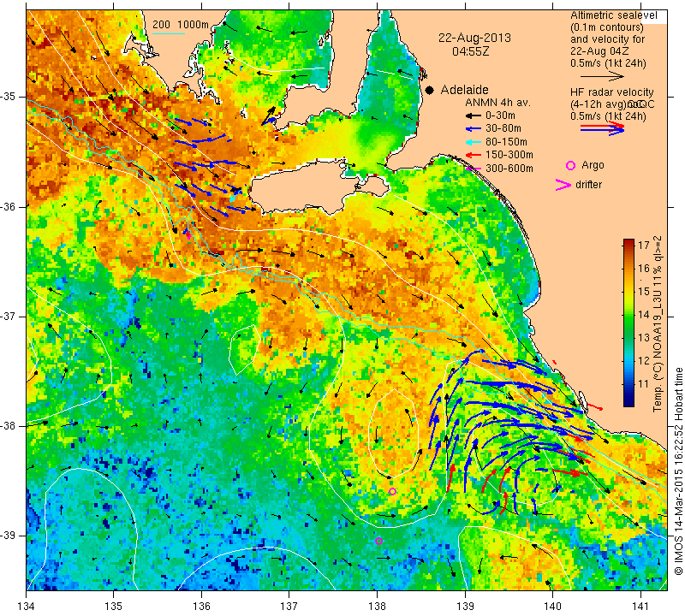The image size is (685, 616).
Task: Click the '150-300m' depth label
Action: 509,155
